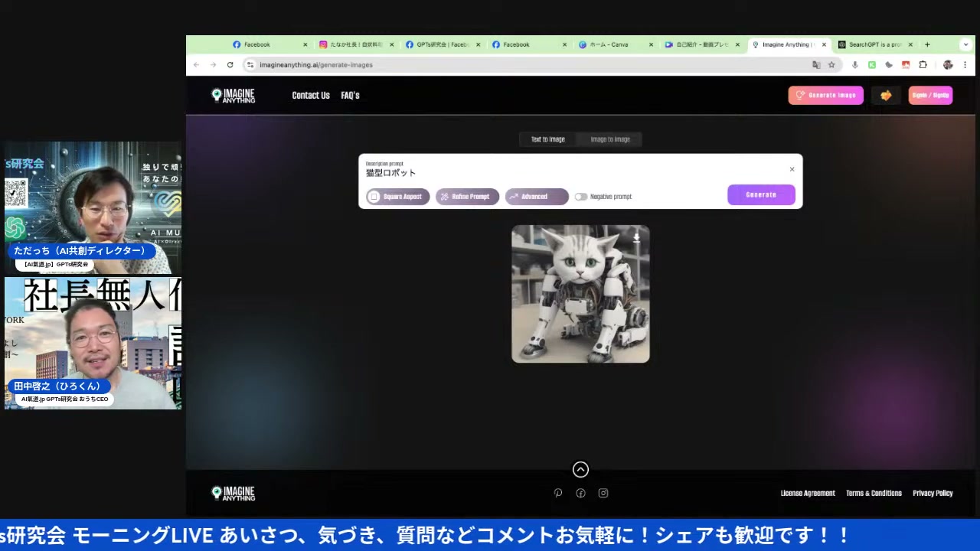Open the Facebook footer icon
This screenshot has width=980, height=551.
pyautogui.click(x=580, y=494)
